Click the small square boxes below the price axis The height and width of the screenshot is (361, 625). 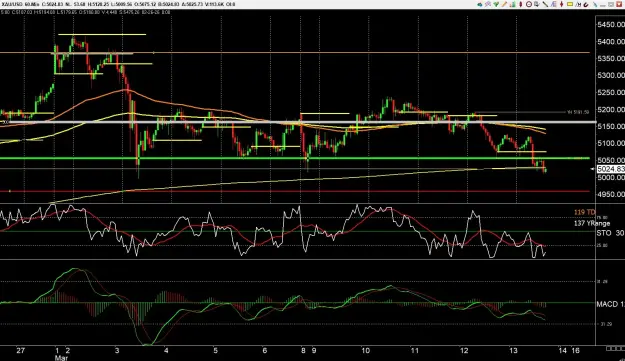click(x=615, y=349)
